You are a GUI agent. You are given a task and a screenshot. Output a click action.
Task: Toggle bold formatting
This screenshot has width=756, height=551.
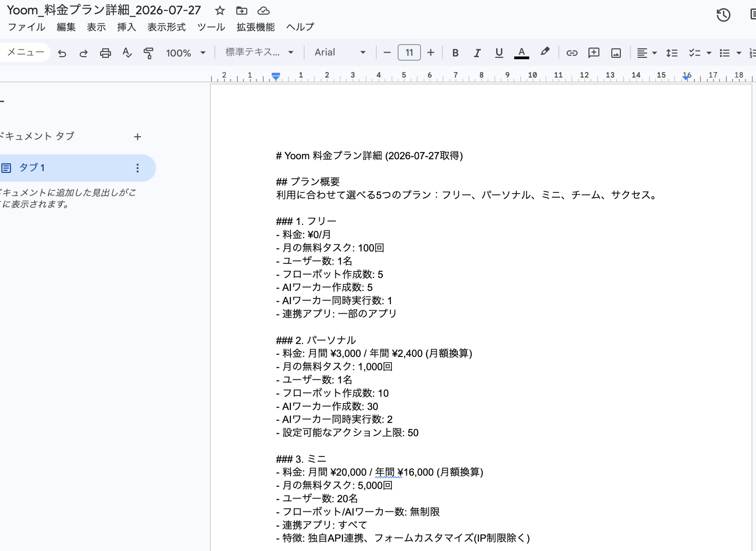point(455,53)
